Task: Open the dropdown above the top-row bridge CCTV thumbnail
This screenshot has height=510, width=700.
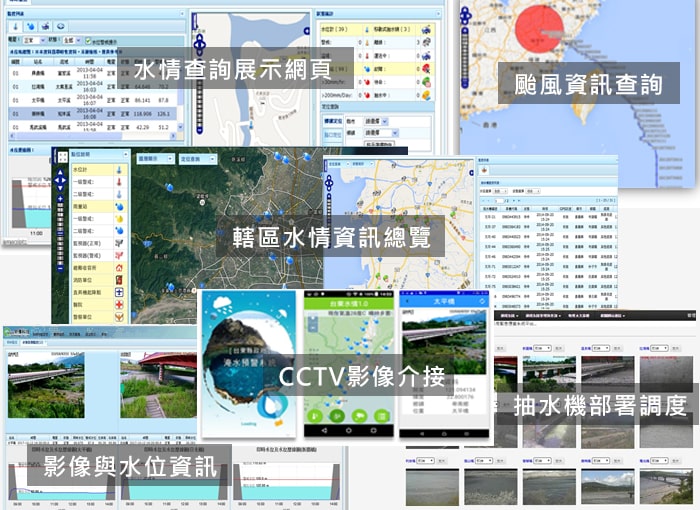Action: click(542, 348)
